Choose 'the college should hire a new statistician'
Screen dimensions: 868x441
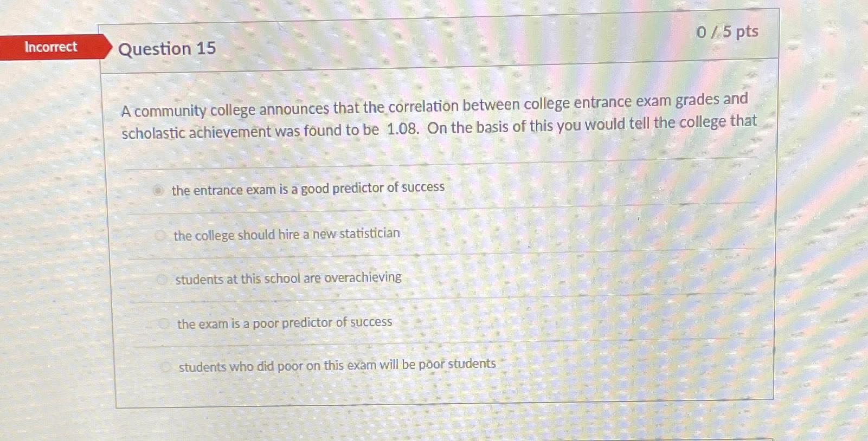pos(160,234)
